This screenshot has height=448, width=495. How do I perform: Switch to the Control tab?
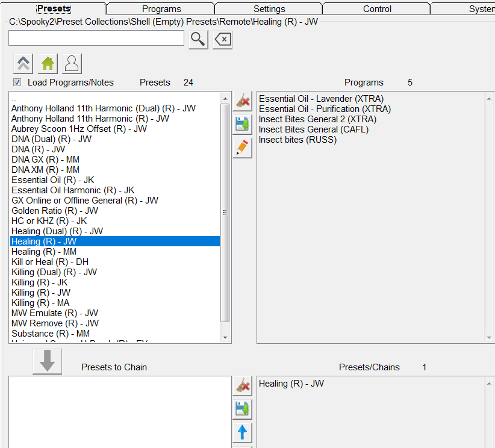point(377,9)
